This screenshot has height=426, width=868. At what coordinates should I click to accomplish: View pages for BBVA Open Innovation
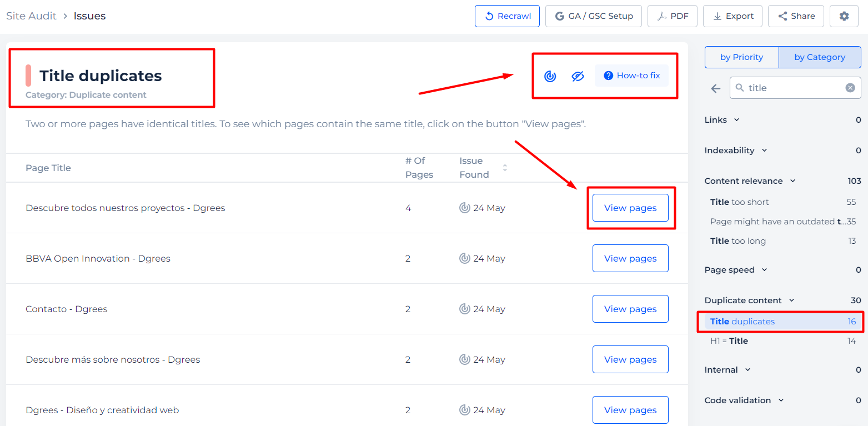[630, 258]
